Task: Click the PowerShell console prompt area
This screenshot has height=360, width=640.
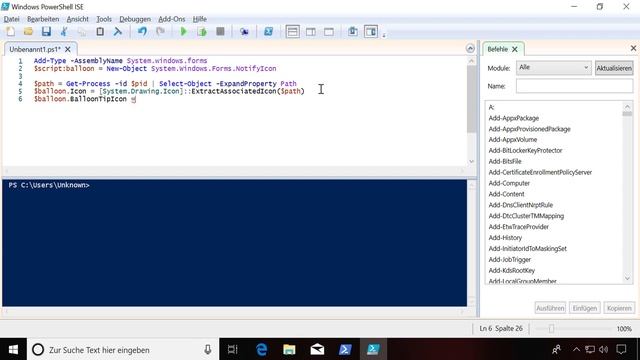Action: tap(234, 243)
